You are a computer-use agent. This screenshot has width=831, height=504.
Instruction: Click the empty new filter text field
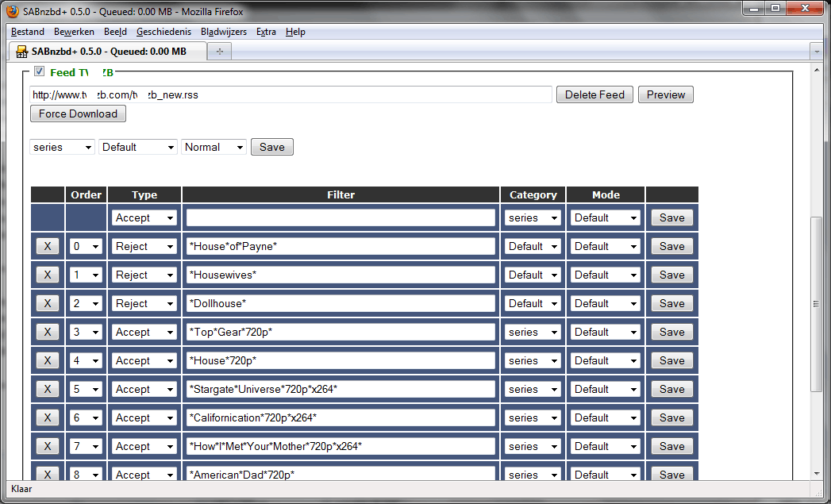[x=340, y=217]
